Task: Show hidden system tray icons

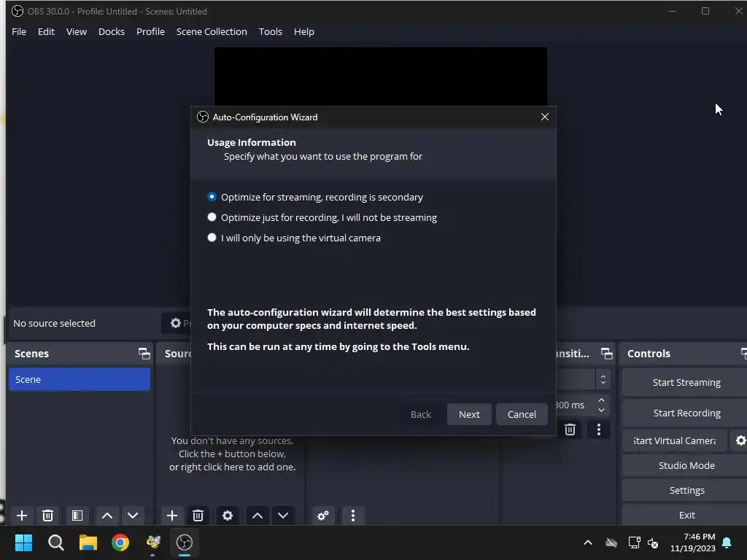Action: coord(588,542)
